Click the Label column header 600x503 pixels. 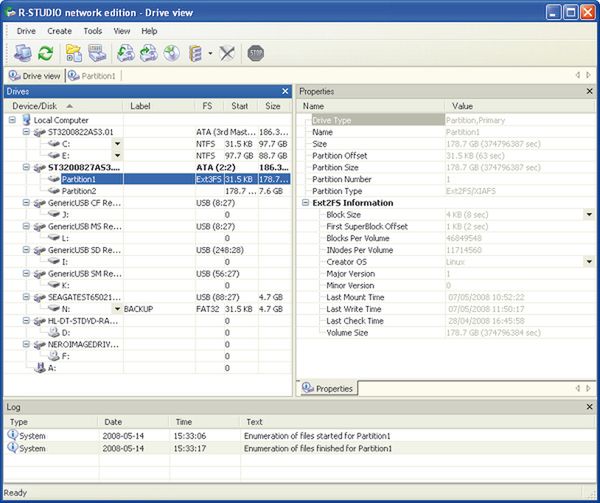tap(159, 106)
